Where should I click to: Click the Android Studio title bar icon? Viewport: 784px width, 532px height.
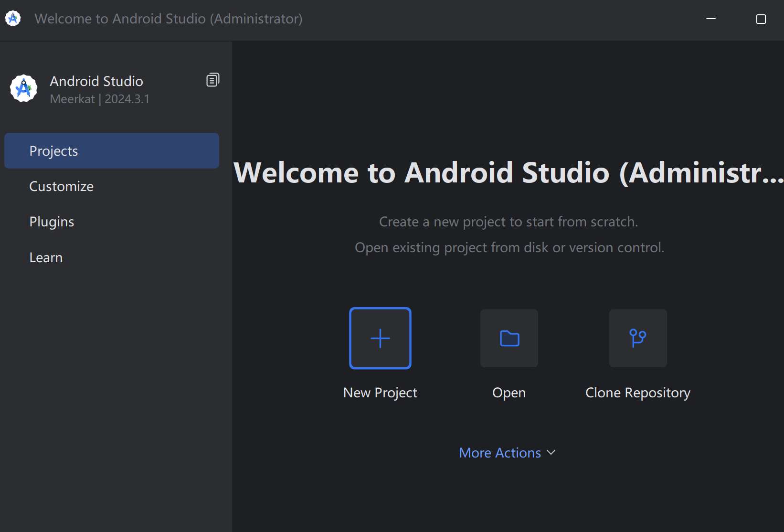13,19
